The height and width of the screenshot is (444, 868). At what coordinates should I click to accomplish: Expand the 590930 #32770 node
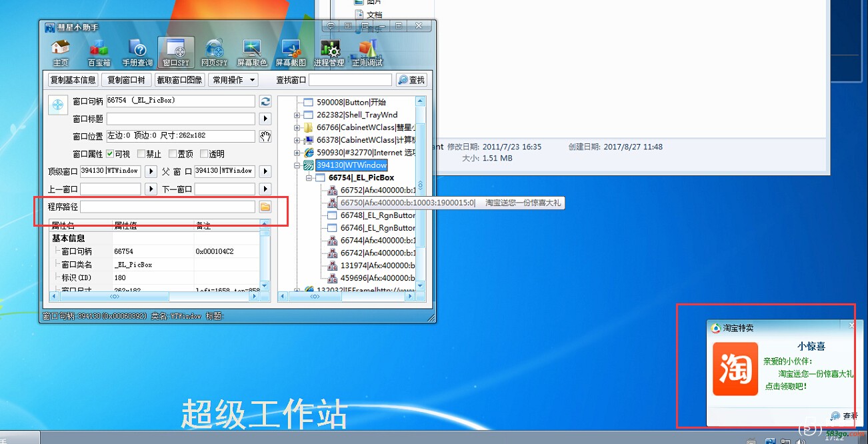point(297,153)
